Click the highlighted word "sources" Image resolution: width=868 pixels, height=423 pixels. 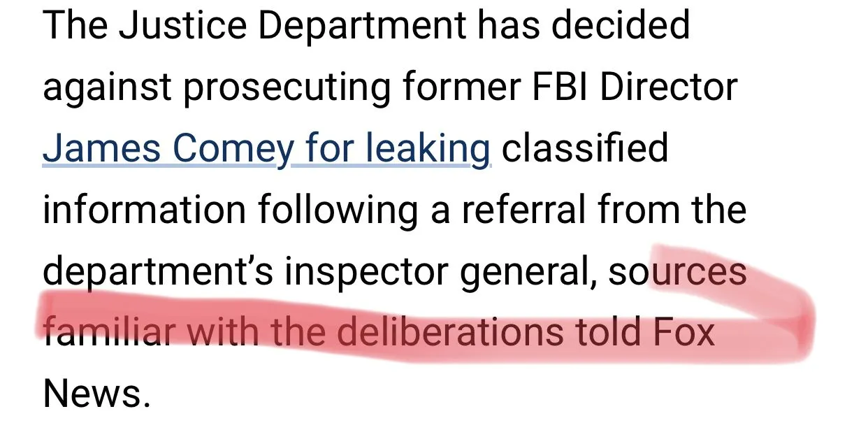pos(677,271)
